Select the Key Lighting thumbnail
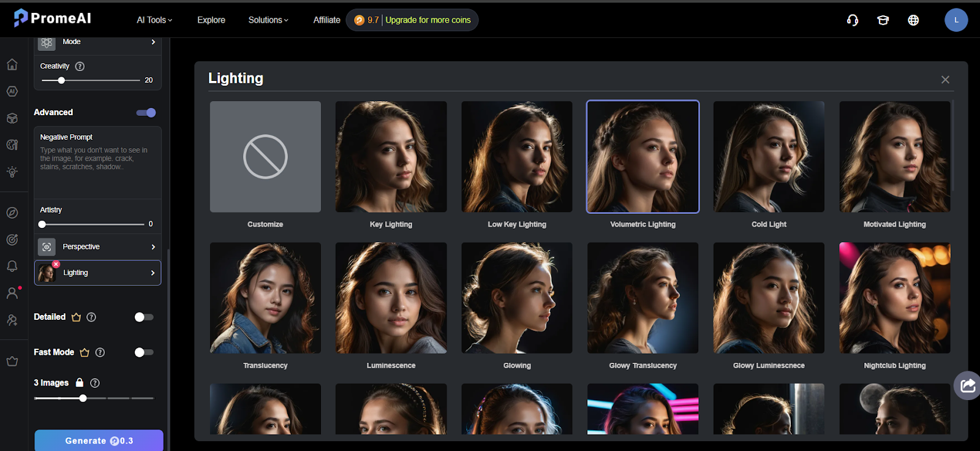The height and width of the screenshot is (451, 980). click(391, 157)
